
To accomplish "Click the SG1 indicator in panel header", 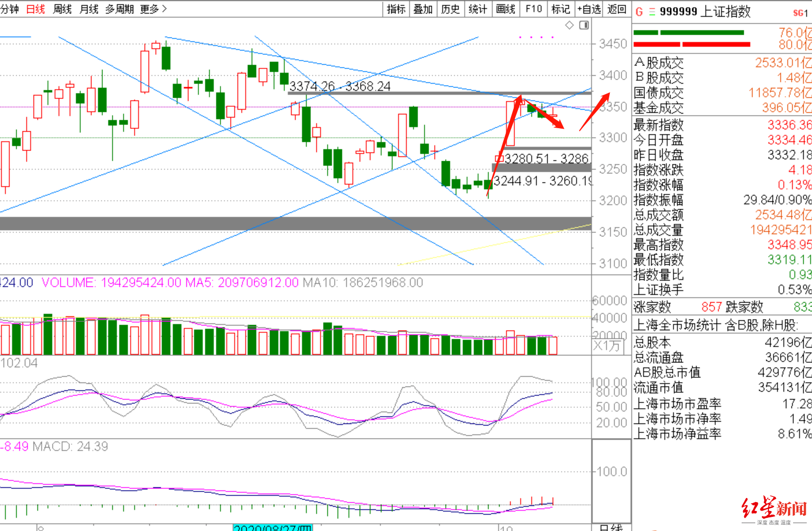I will 800,13.
